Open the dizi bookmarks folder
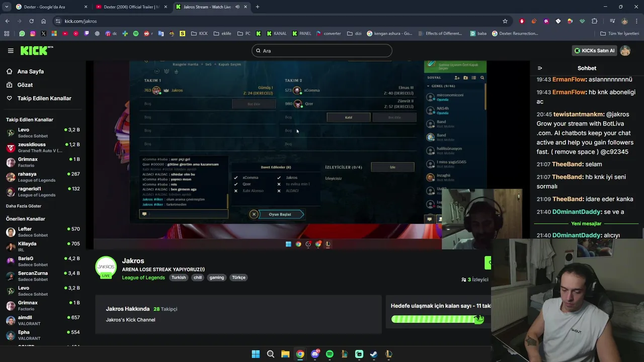The height and width of the screenshot is (362, 644). 354,34
